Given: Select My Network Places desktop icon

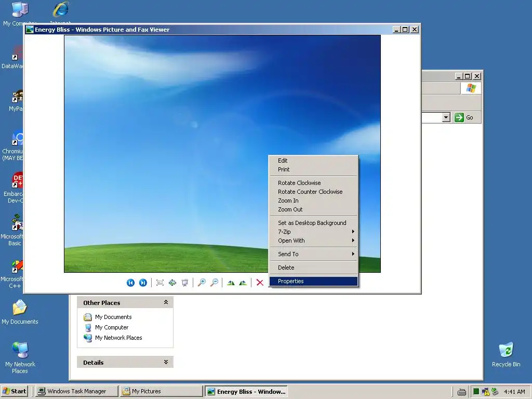Looking at the screenshot, I should [20, 358].
